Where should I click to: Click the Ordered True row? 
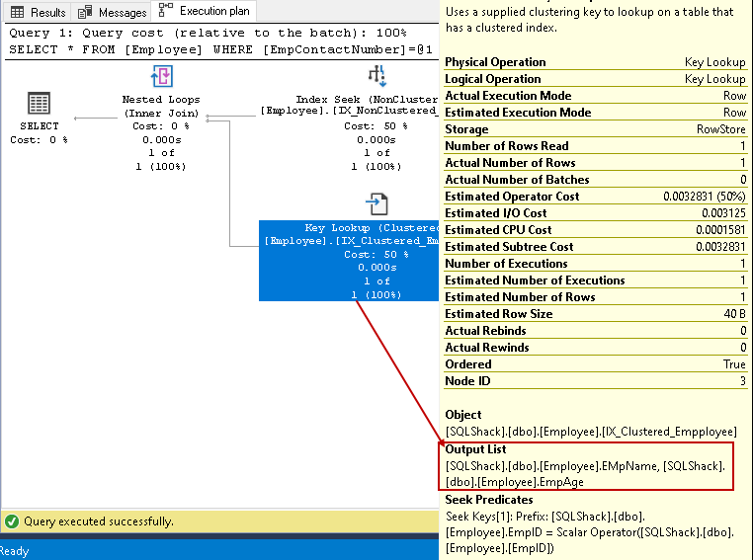pos(596,364)
